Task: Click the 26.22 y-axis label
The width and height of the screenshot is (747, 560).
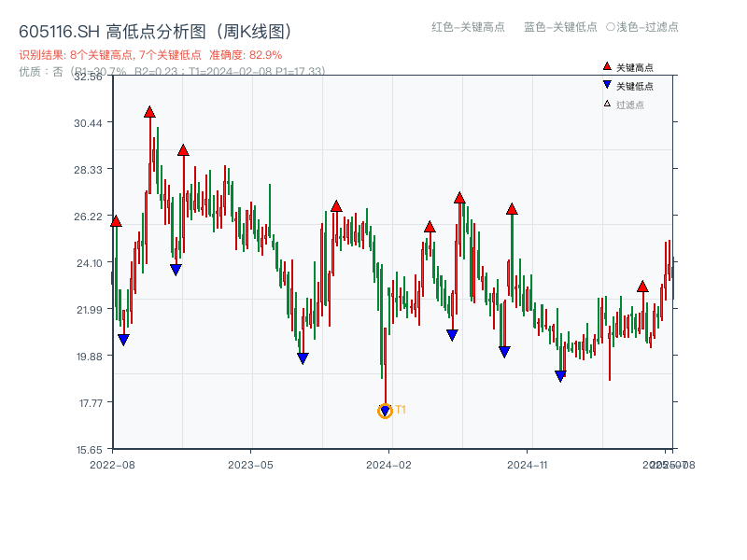Action: click(88, 217)
